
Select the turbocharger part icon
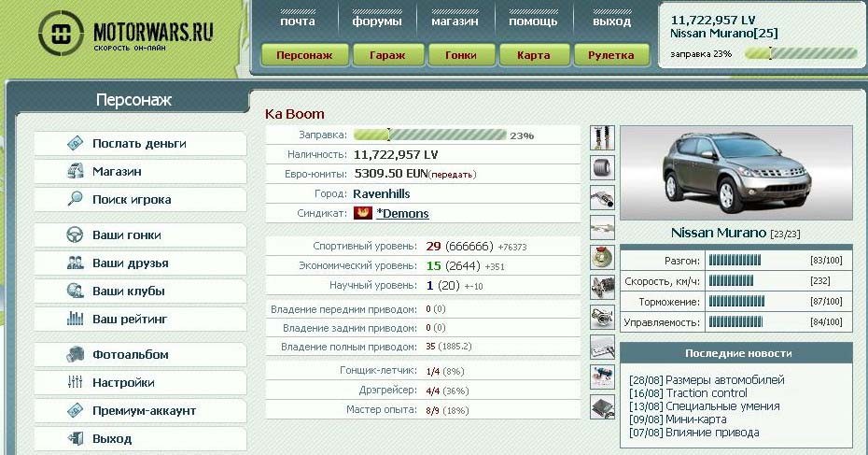click(602, 317)
